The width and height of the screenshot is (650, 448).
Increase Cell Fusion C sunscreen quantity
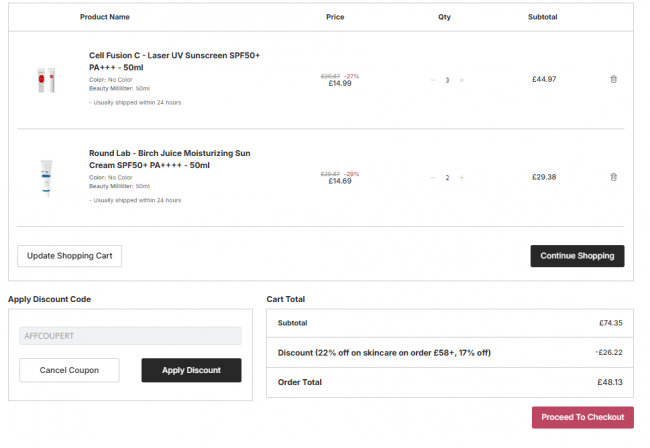(461, 80)
